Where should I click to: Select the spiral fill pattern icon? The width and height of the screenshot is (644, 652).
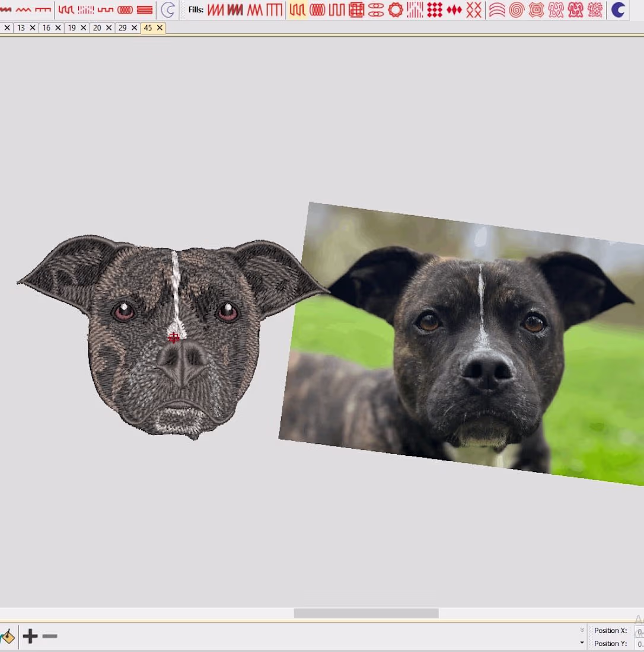click(517, 9)
